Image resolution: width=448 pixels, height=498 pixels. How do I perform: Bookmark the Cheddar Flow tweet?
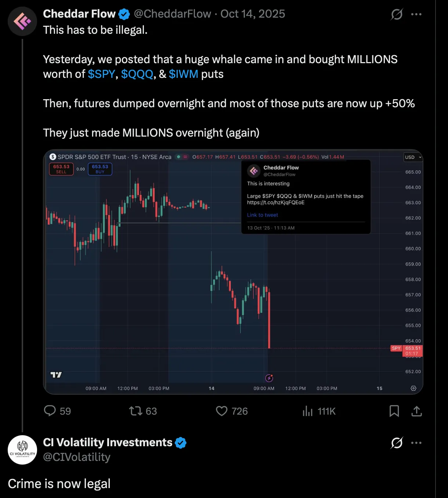394,411
